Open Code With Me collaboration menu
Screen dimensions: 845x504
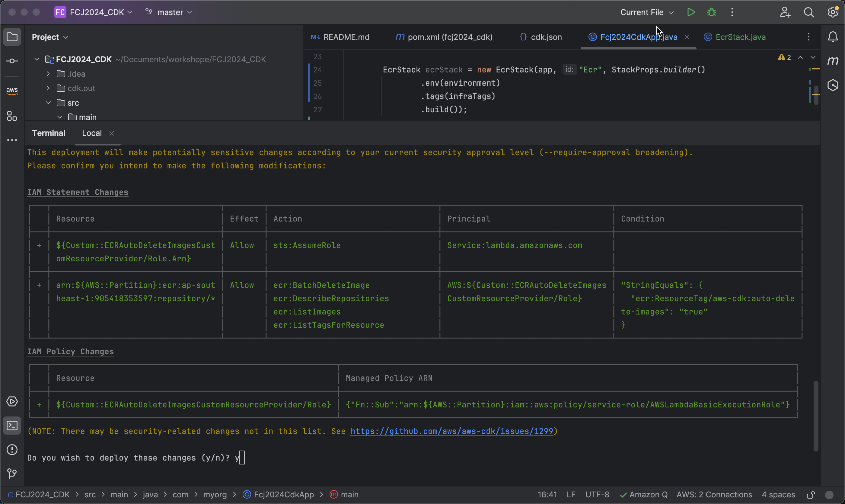785,12
